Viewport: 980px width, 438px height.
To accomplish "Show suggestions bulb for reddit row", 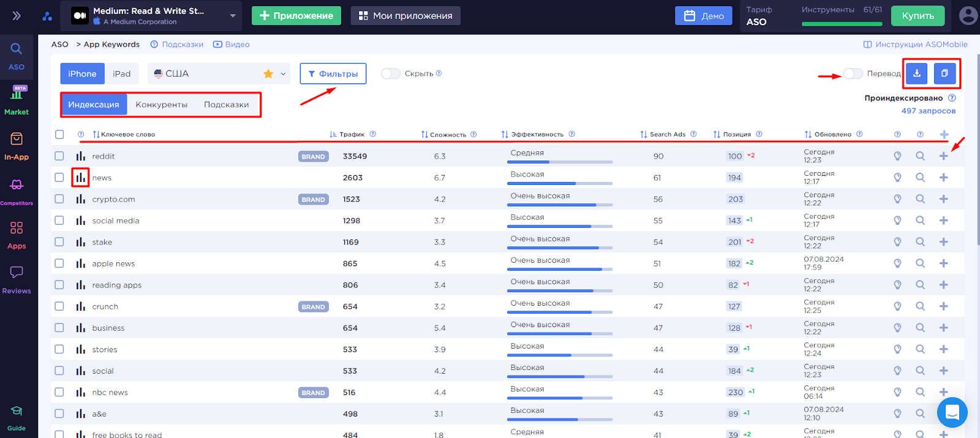I will tap(897, 156).
